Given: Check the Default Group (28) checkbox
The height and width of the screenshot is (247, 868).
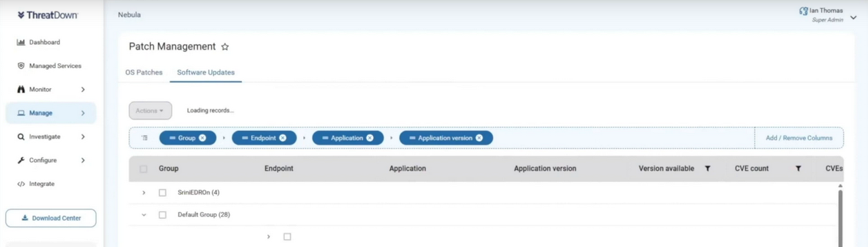Looking at the screenshot, I should click(162, 215).
